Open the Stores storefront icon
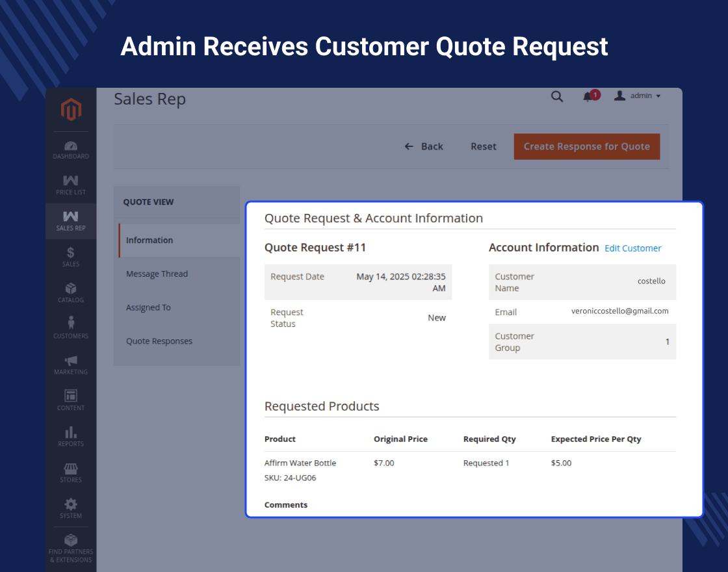This screenshot has width=728, height=572. pos(71,469)
